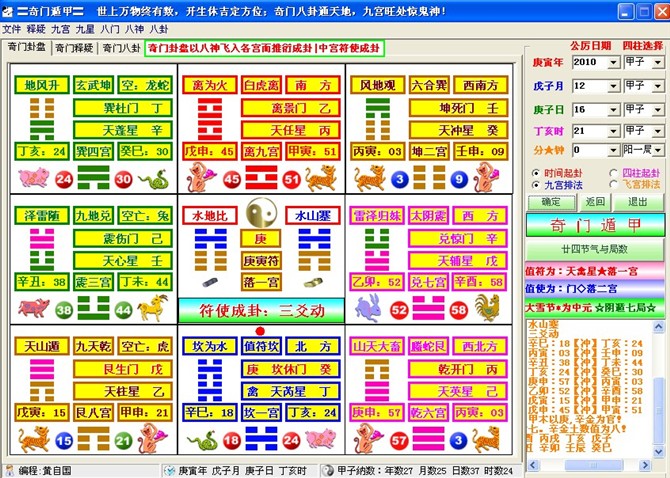Click blue ball numbered 15 in 艮八宫
Screen dimensions: 670x478
(x=64, y=441)
